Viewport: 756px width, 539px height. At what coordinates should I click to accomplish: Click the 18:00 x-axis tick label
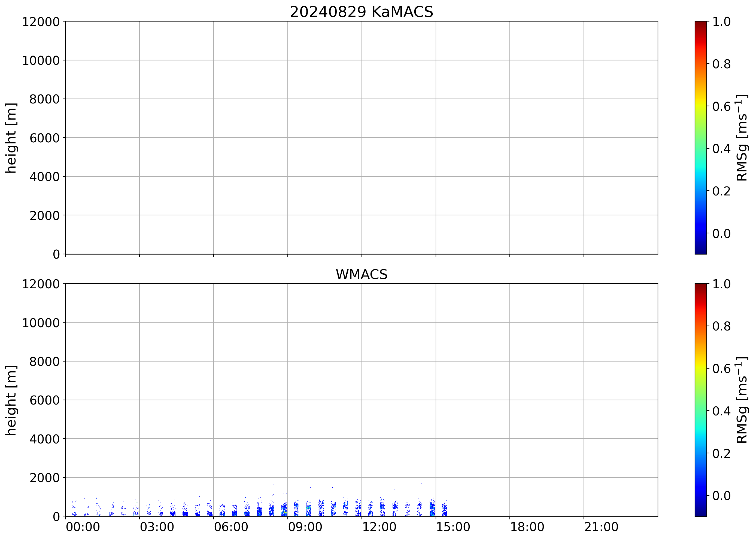tap(527, 527)
